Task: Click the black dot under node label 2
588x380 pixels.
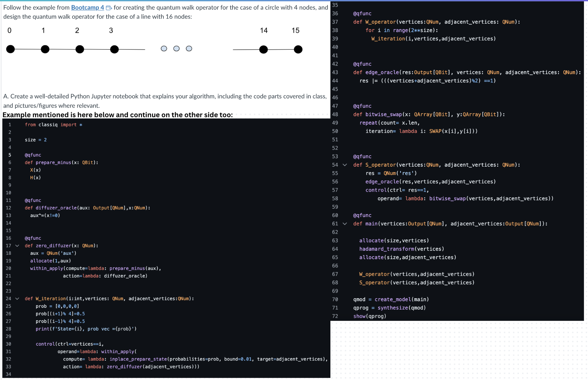Action: 80,49
